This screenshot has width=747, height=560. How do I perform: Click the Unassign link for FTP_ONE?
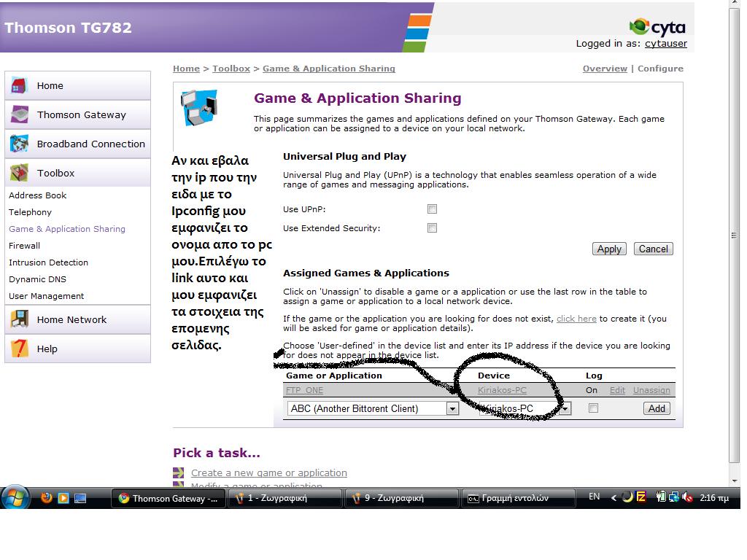pyautogui.click(x=651, y=390)
